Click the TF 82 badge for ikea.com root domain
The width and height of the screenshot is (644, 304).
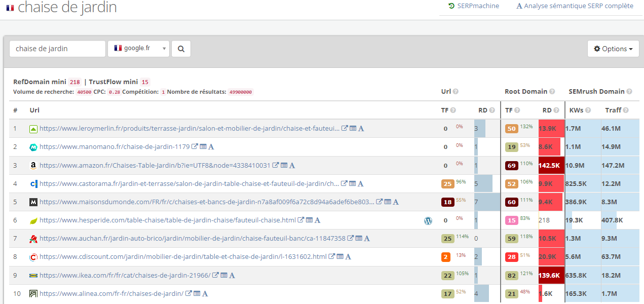coord(512,276)
